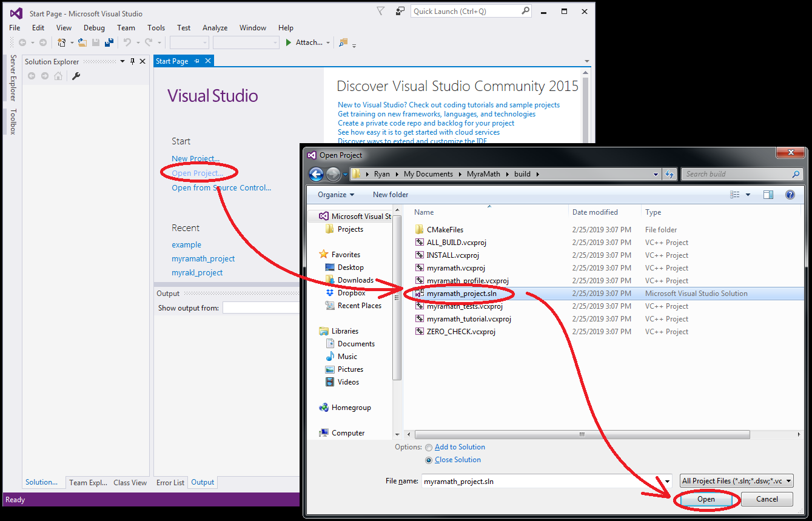The image size is (812, 521).
Task: Click the Computer icon in navigation pane
Action: click(323, 433)
